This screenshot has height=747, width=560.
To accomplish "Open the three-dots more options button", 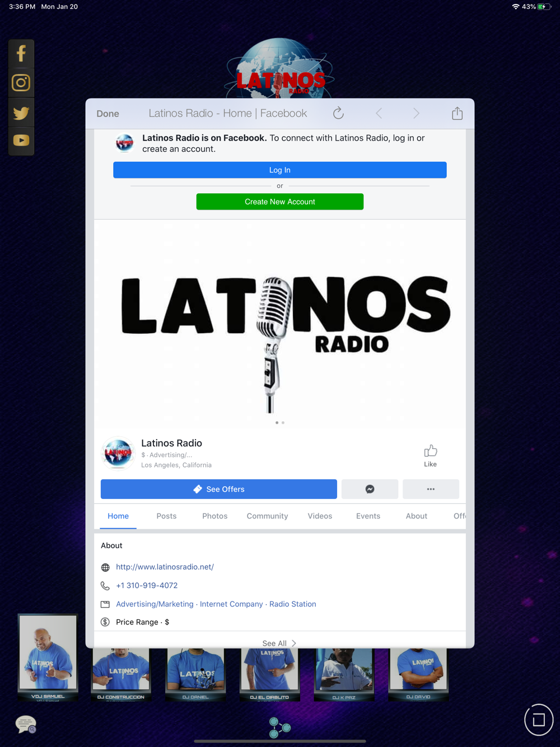I will pyautogui.click(x=431, y=489).
